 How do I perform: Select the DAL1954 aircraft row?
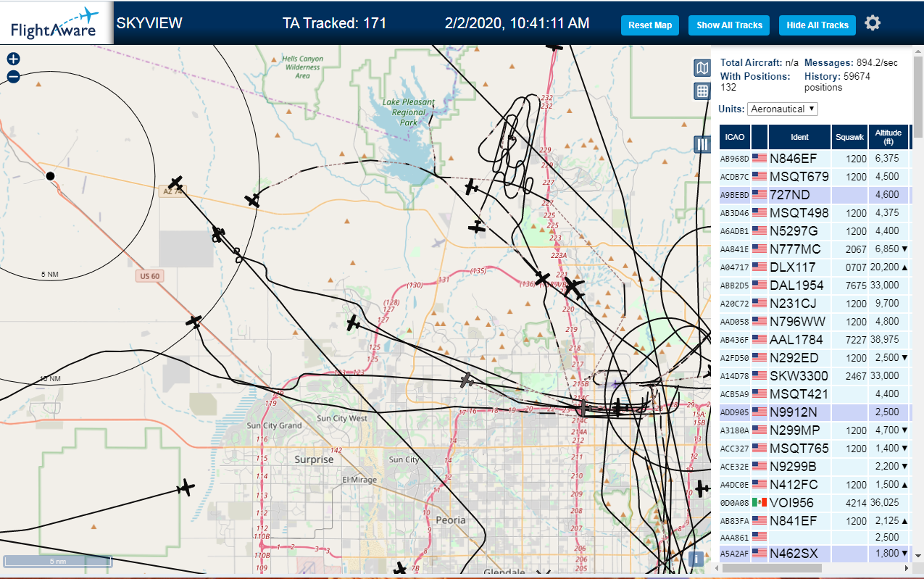(x=815, y=285)
